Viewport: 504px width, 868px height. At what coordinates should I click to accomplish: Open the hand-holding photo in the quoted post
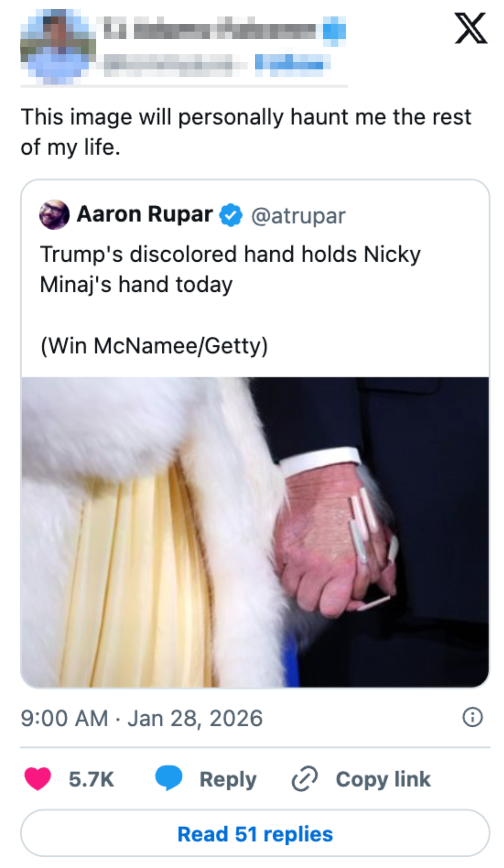255,532
